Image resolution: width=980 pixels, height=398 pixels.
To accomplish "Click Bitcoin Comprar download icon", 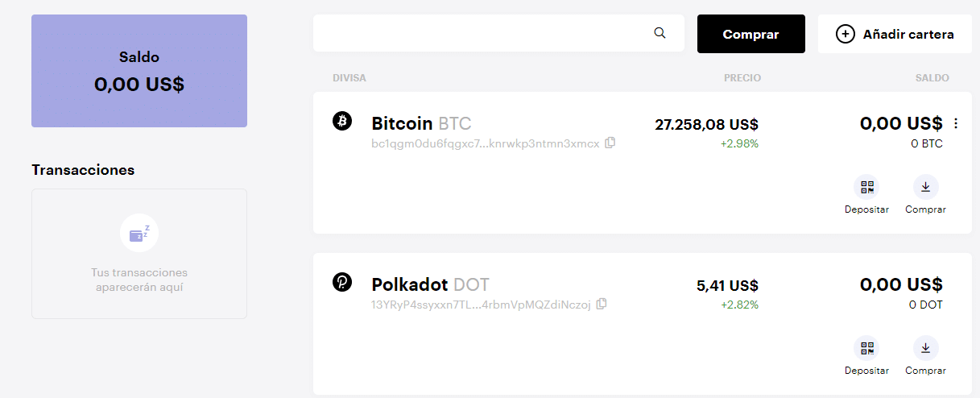I will [925, 187].
